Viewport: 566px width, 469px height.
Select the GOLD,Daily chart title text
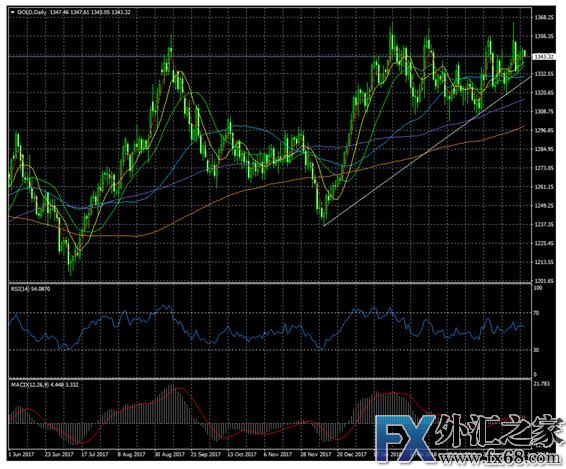(32, 12)
